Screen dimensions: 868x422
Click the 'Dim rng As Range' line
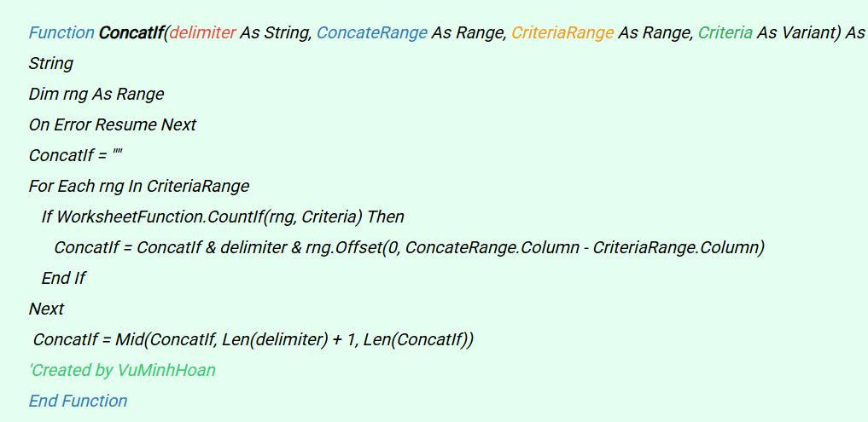[96, 94]
